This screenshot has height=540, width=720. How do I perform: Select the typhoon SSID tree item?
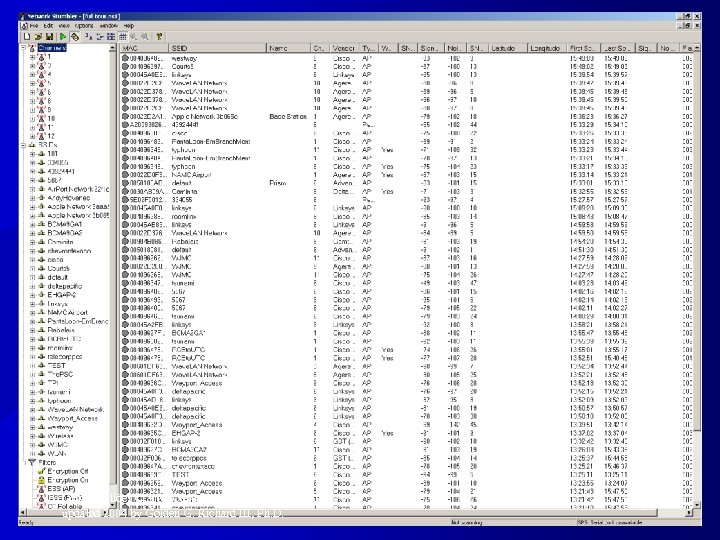click(x=59, y=401)
